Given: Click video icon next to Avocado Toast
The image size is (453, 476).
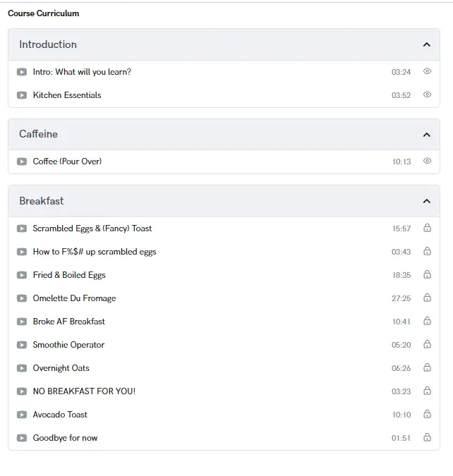Looking at the screenshot, I should coord(22,415).
